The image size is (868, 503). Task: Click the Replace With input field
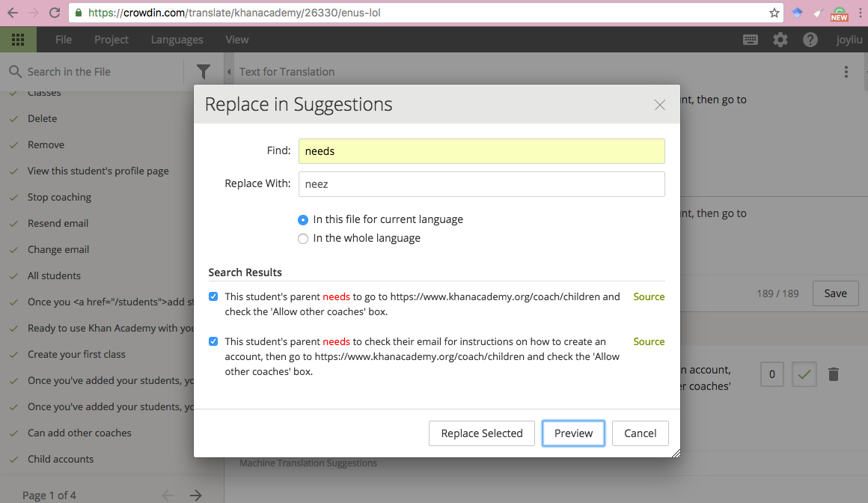coord(481,184)
